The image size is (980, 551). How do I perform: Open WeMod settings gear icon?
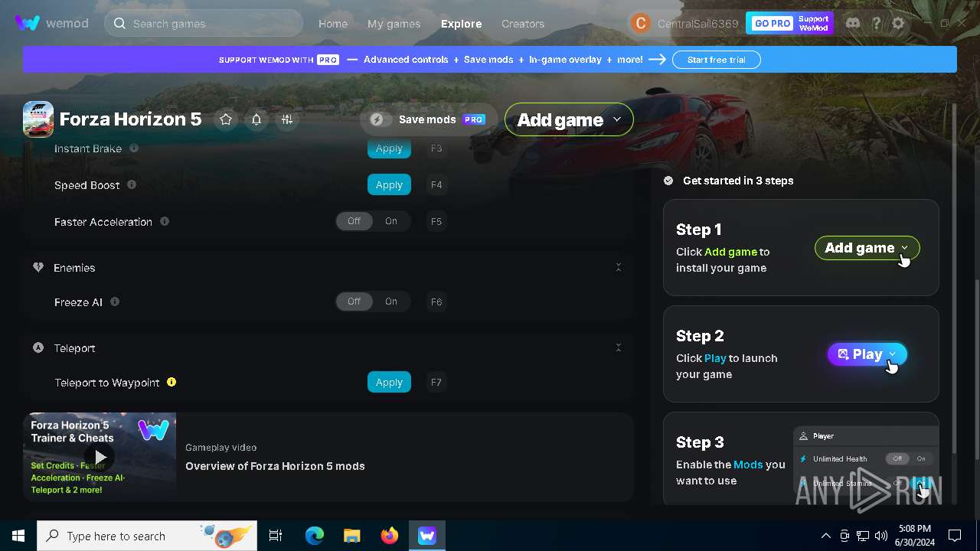point(898,23)
